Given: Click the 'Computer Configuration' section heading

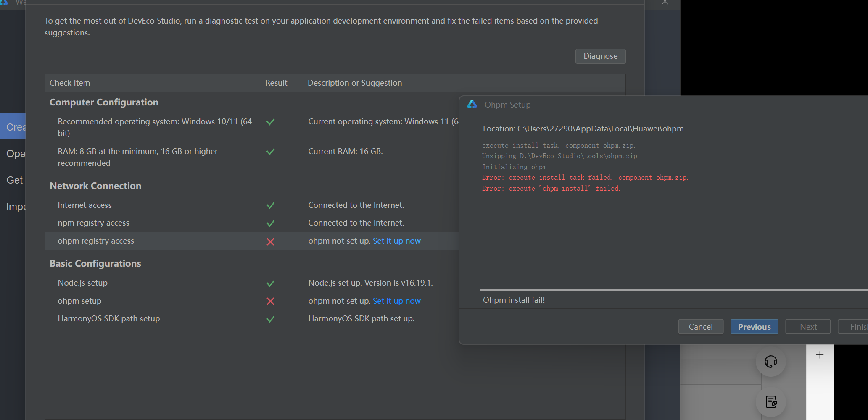Looking at the screenshot, I should (x=104, y=102).
